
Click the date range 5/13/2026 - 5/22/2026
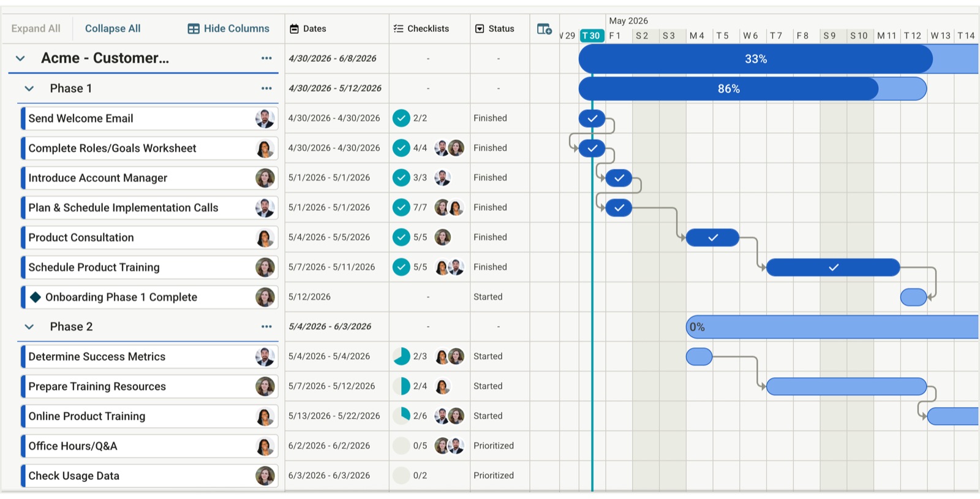click(334, 416)
